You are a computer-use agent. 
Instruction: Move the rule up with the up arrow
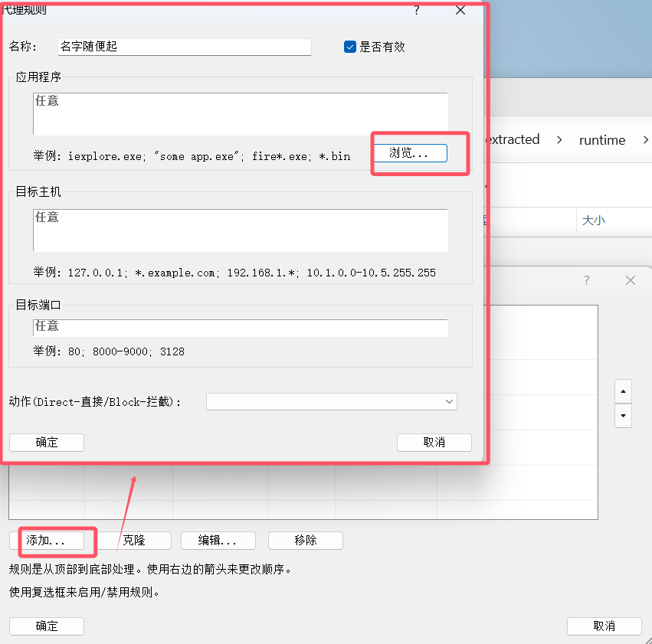click(x=623, y=391)
